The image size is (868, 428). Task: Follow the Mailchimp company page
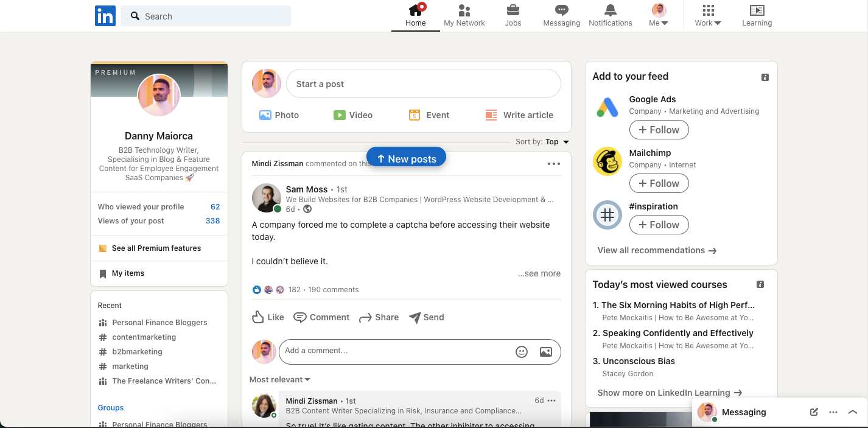pos(659,183)
